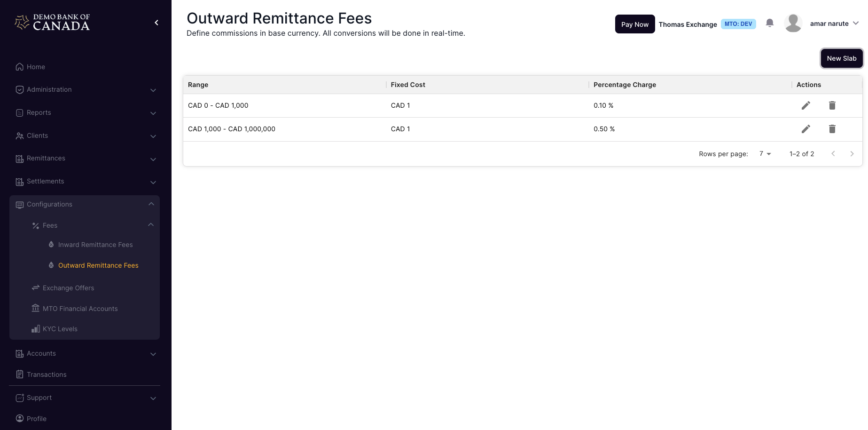Open the rows per page dropdown
The height and width of the screenshot is (430, 868).
tap(765, 154)
